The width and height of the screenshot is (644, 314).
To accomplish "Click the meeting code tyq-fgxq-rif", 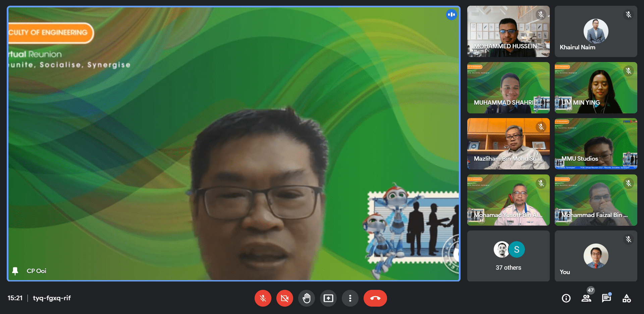I will [52, 298].
